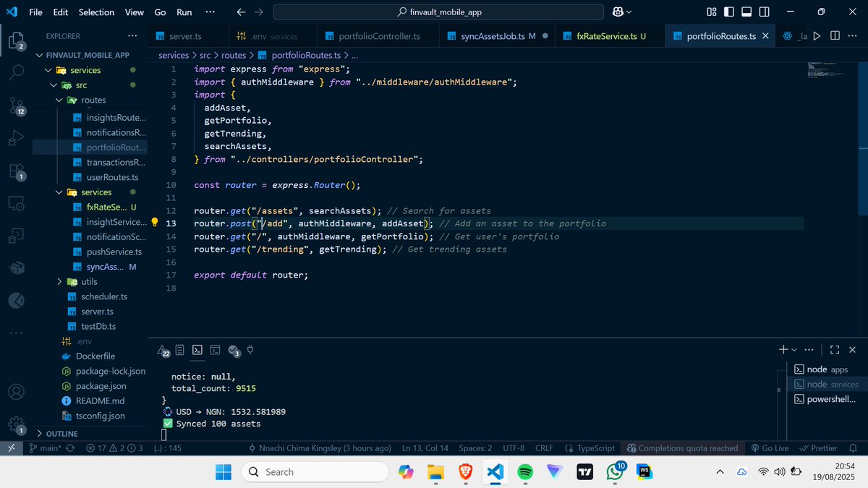Show the Problems panel with 22 badge

pyautogui.click(x=164, y=351)
